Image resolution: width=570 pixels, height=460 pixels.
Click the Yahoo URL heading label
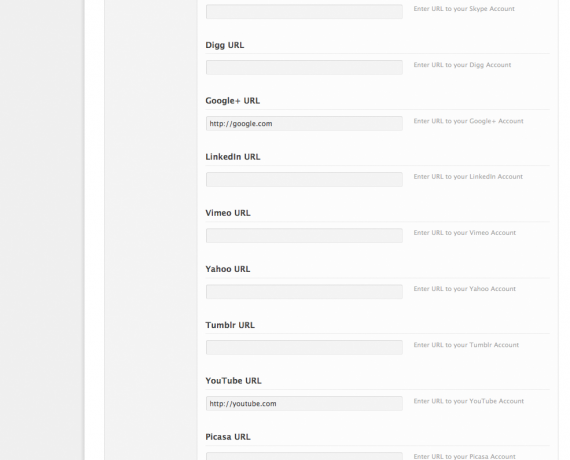[228, 269]
